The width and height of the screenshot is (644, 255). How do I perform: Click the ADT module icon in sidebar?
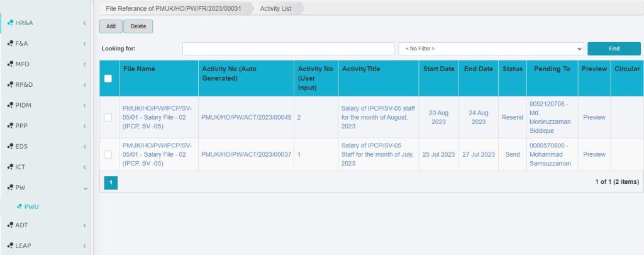9,225
